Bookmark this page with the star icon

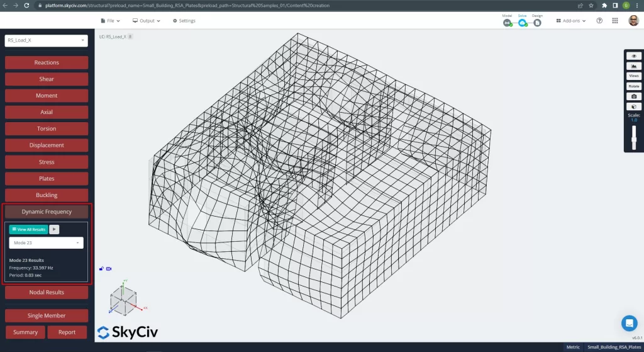[x=591, y=5]
